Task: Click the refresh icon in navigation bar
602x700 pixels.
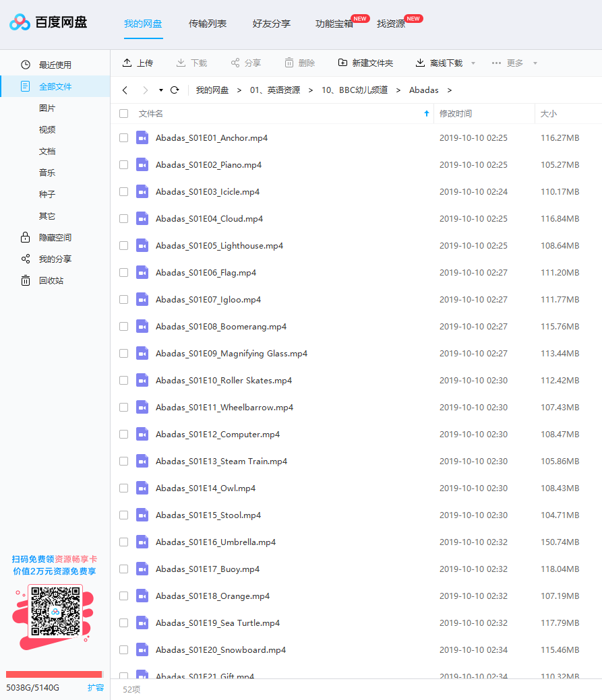Action: [x=175, y=90]
